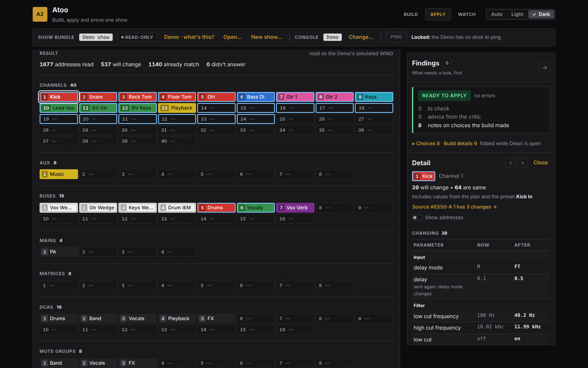Go to next item in Detail panel
588x368 pixels.
click(x=523, y=163)
